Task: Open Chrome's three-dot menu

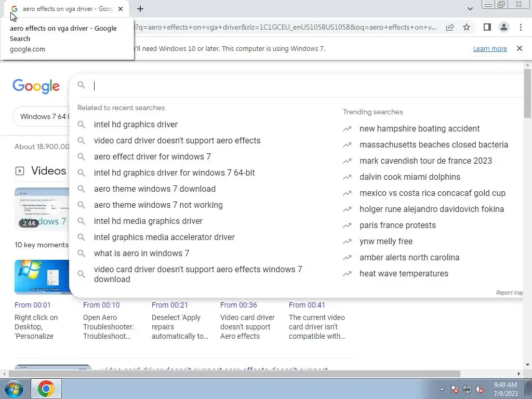Action: coord(521,27)
